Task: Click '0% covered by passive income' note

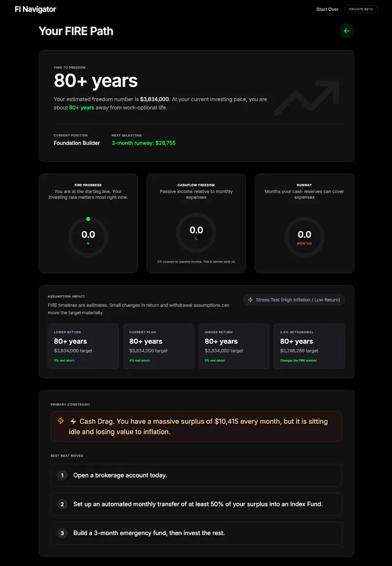Action: pyautogui.click(x=196, y=261)
